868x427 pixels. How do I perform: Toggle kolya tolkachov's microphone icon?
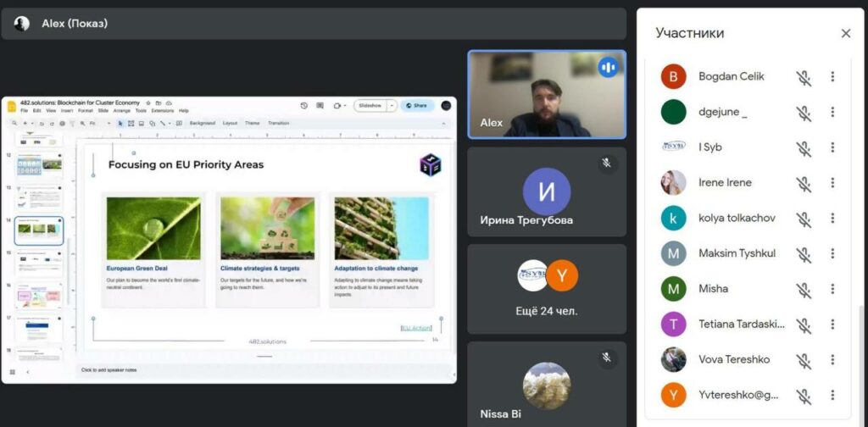click(804, 219)
